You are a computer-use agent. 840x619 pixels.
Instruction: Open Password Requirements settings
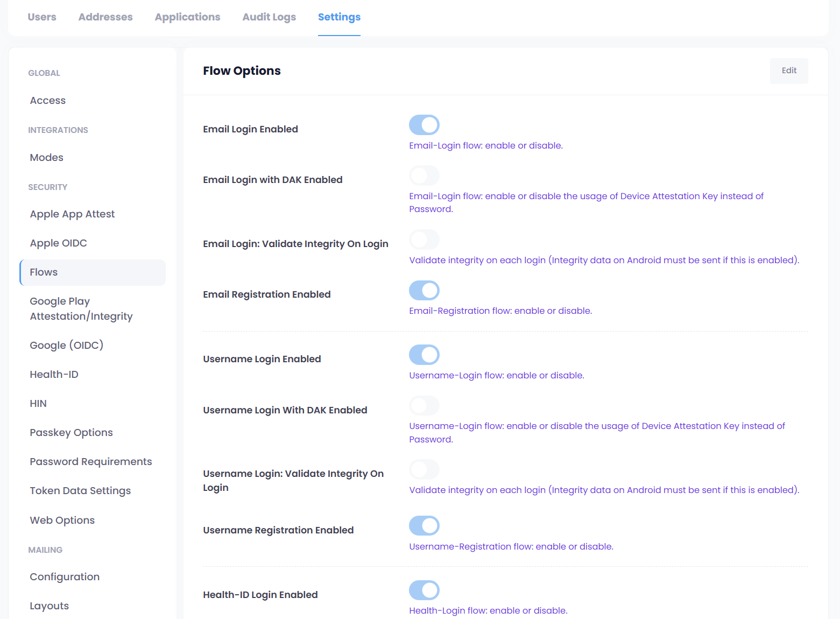[91, 462]
